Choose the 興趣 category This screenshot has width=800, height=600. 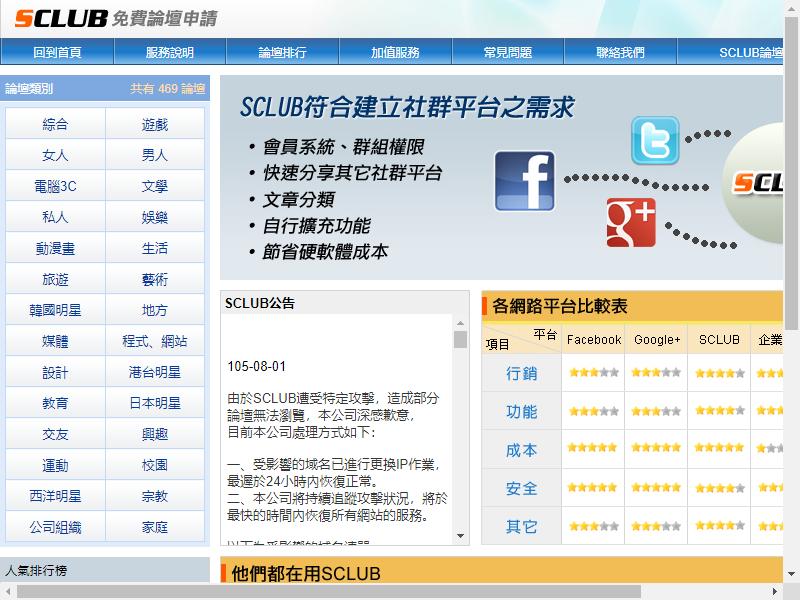point(155,434)
